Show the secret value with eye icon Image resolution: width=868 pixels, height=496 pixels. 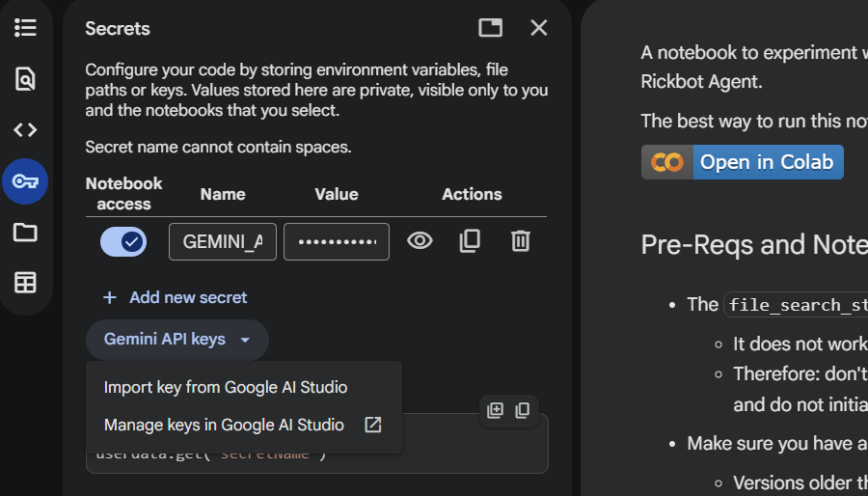pyautogui.click(x=420, y=241)
